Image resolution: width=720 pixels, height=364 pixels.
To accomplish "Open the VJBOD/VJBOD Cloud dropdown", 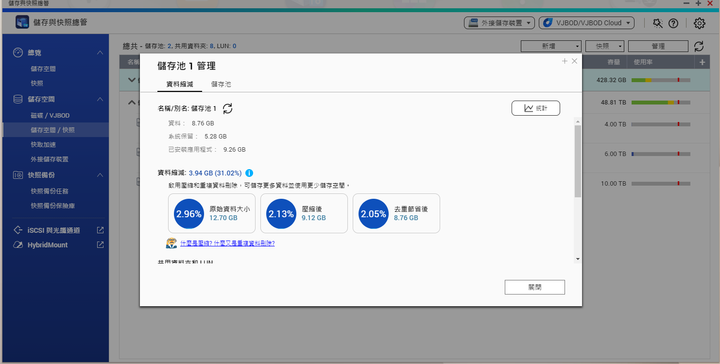I will pos(586,23).
